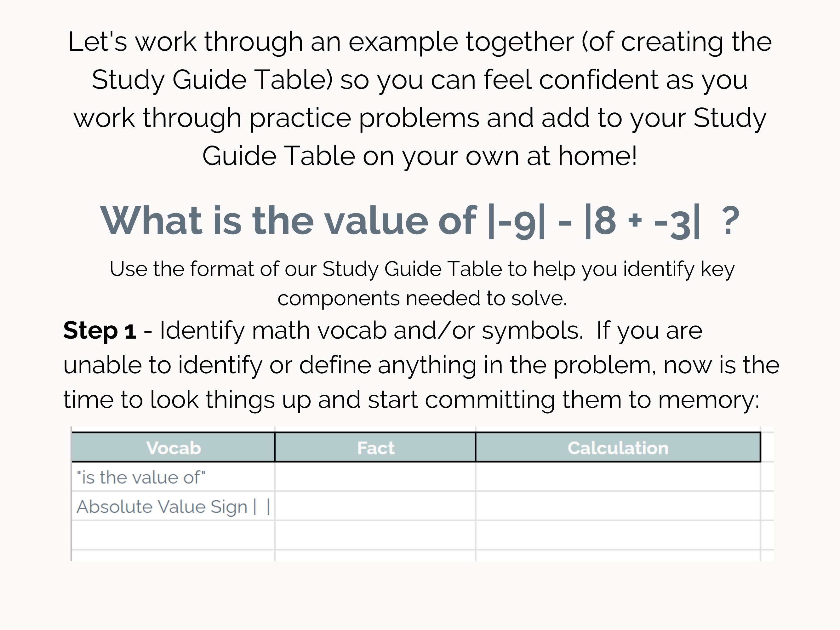Click the bold "Step 1" label

pyautogui.click(x=100, y=330)
